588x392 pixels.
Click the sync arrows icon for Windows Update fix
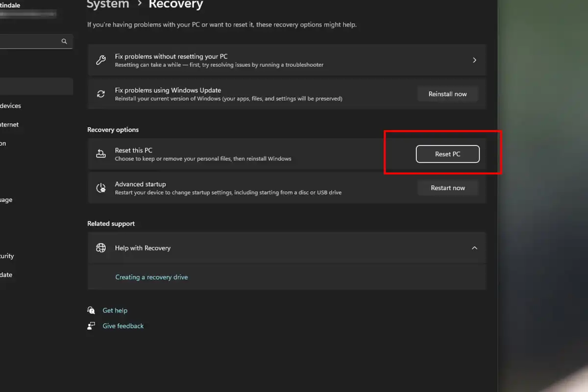pos(101,94)
